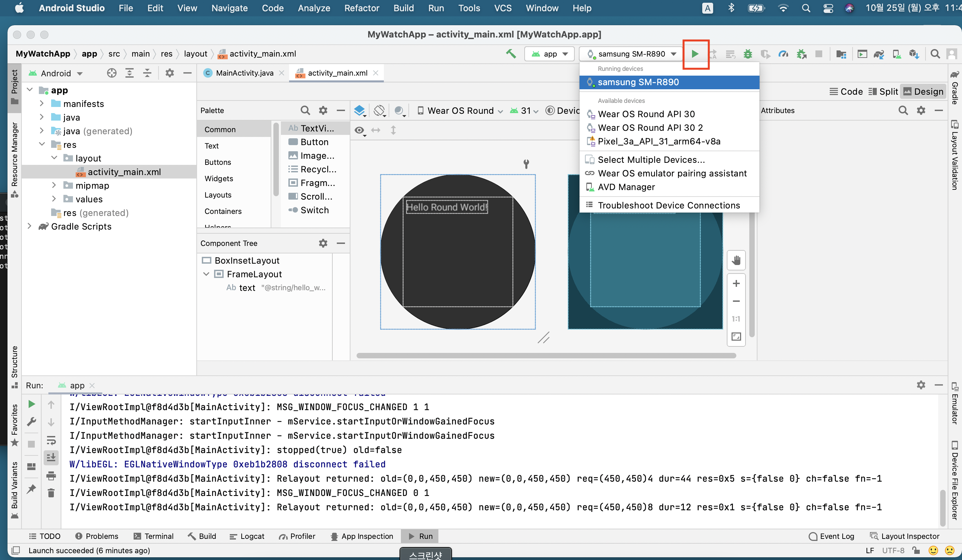Click Troubleshoot Device Connections
This screenshot has height=560, width=962.
[x=668, y=205]
